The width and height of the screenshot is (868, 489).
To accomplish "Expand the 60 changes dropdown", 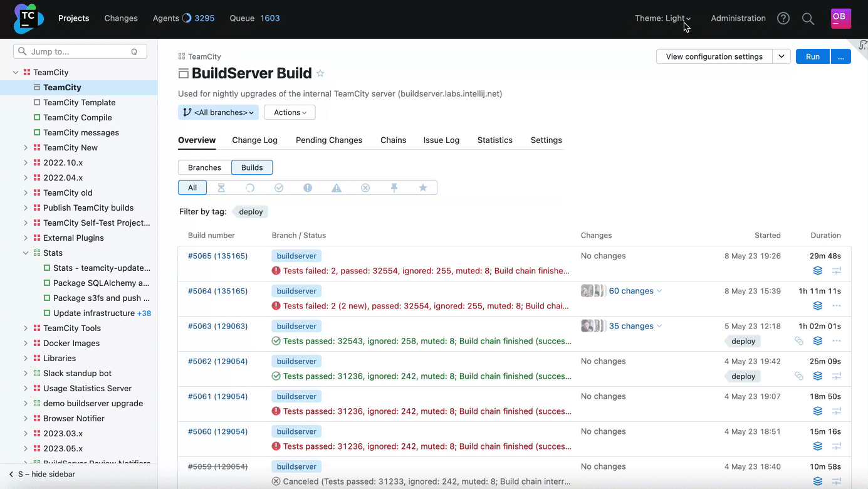I will pyautogui.click(x=659, y=291).
